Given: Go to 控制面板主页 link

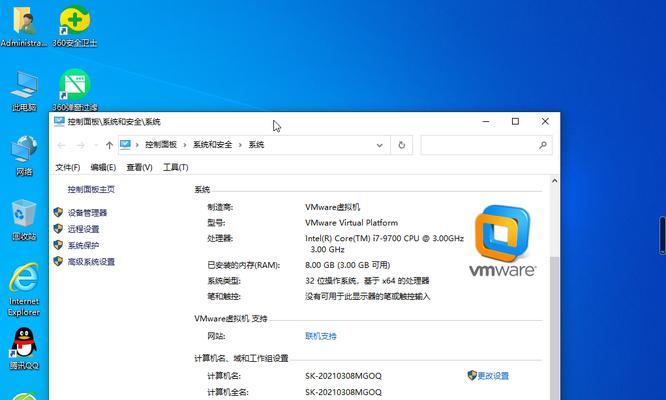Looking at the screenshot, I should (91, 189).
